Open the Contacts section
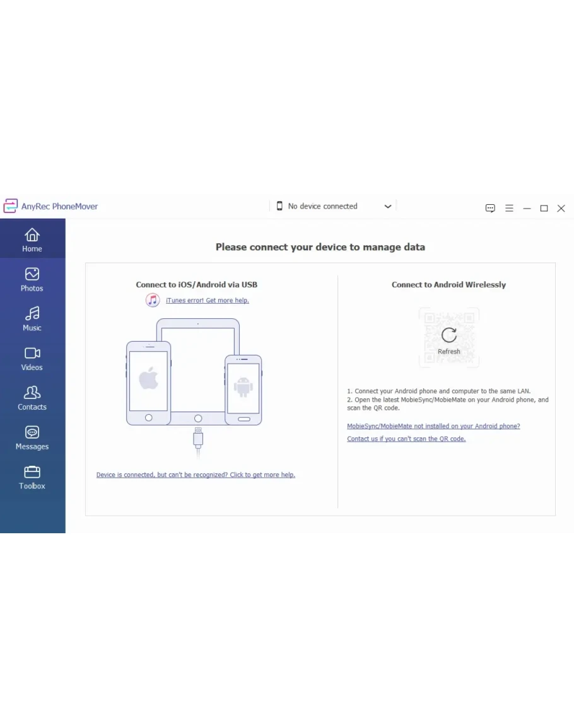Screen dimensions: 574x728 [32, 398]
